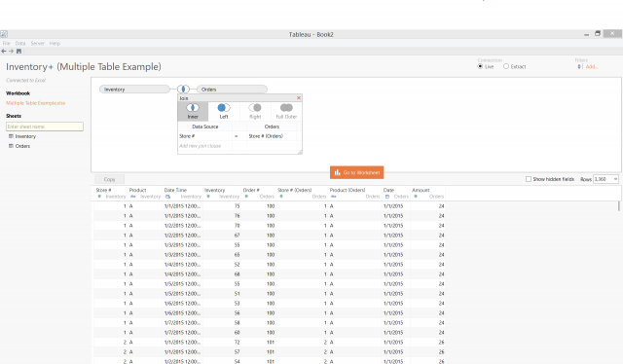Click Inventory value 75 in first row

[x=237, y=205]
